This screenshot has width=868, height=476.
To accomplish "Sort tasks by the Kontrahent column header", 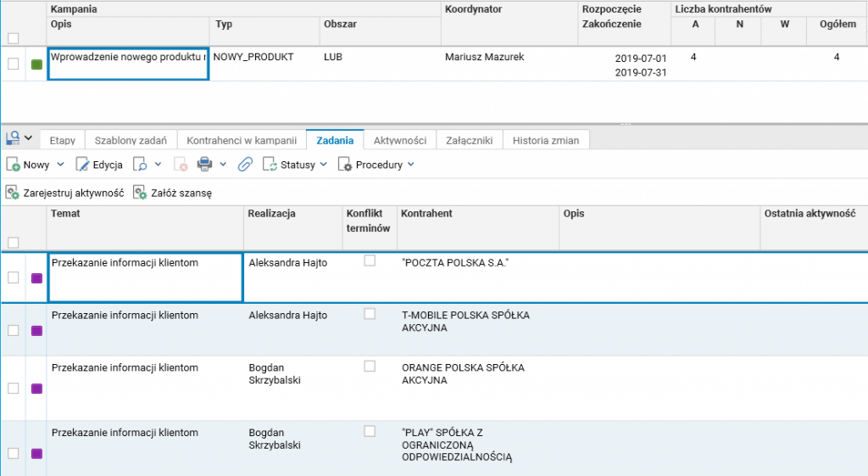I will click(x=426, y=215).
